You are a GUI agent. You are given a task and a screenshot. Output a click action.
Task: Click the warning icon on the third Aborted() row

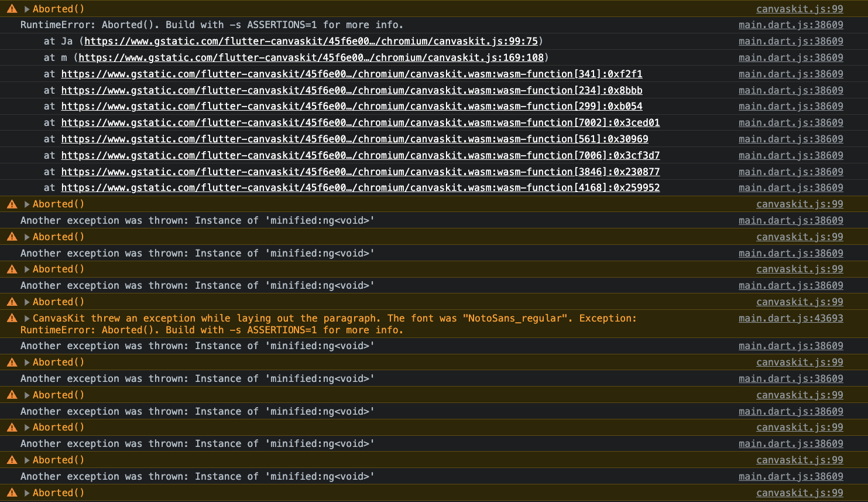pos(11,237)
